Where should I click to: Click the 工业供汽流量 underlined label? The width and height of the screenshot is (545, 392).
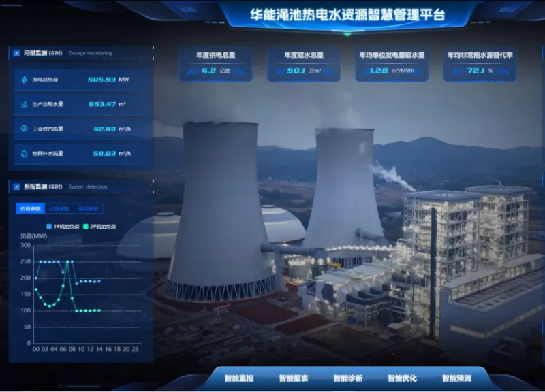[48, 129]
